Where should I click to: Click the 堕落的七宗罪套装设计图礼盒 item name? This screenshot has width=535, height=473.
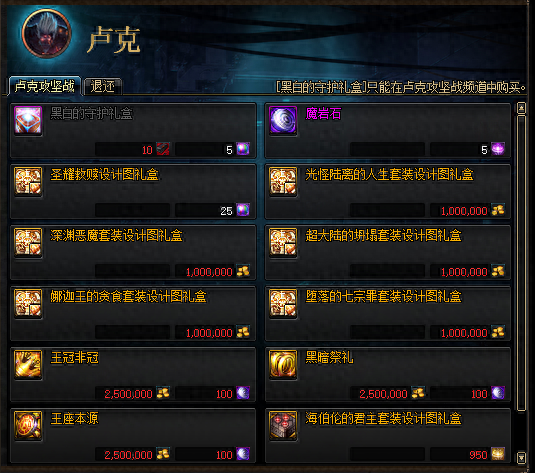point(383,296)
